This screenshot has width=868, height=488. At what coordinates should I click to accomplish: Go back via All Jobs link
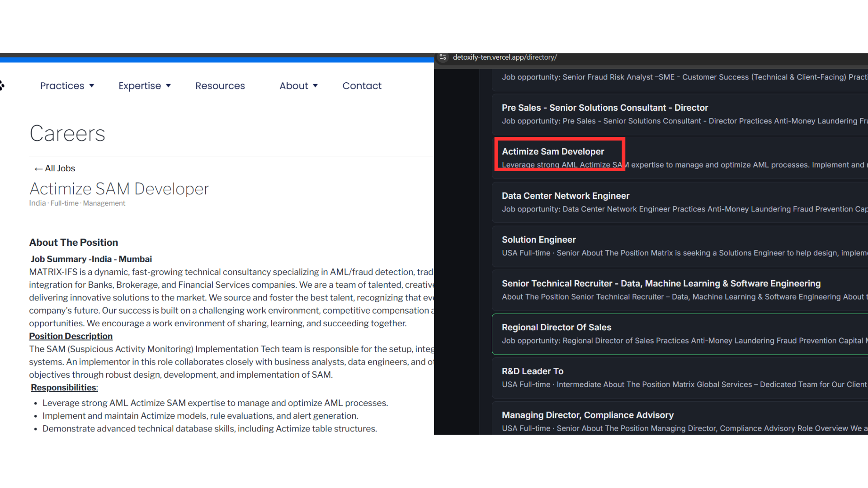pyautogui.click(x=55, y=169)
